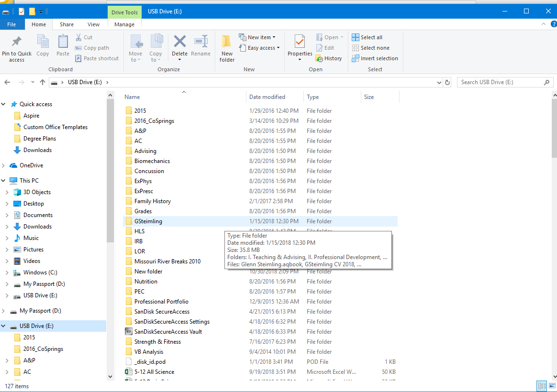Image resolution: width=557 pixels, height=392 pixels.
Task: Open the File menu tab
Action: click(11, 24)
